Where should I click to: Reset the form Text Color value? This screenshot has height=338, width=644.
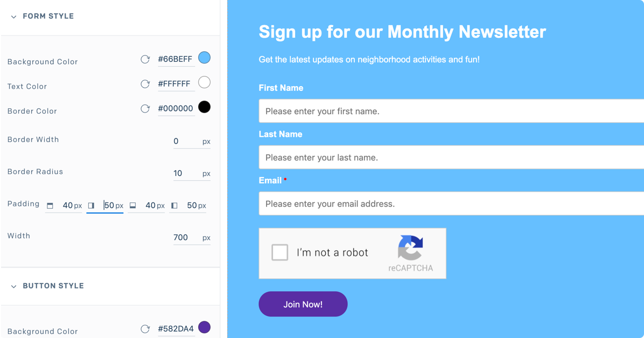click(x=145, y=84)
